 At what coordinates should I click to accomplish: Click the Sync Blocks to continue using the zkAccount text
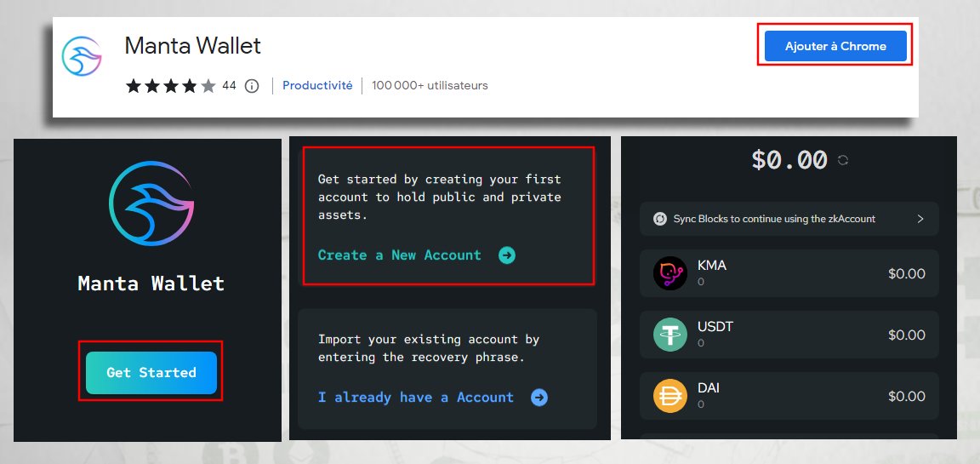pyautogui.click(x=774, y=219)
